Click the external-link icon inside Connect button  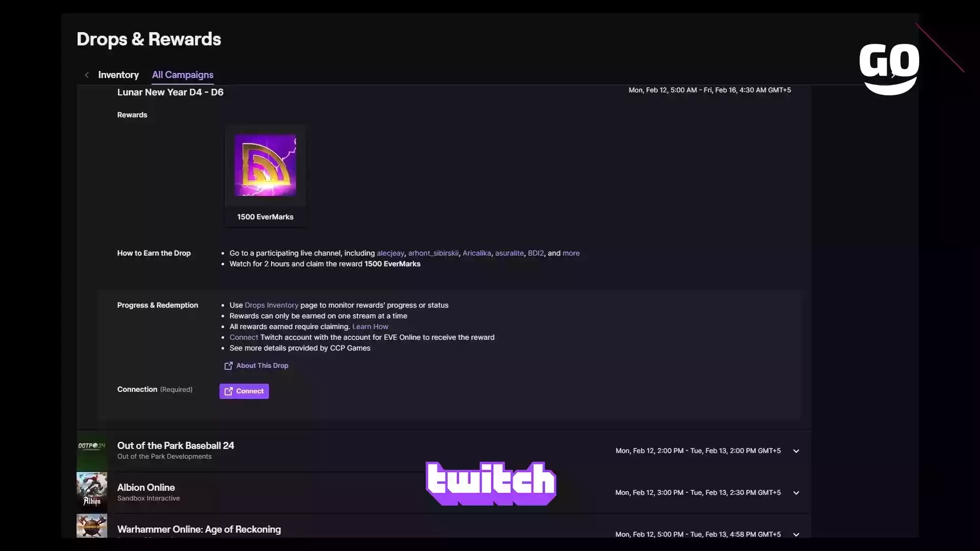229,391
